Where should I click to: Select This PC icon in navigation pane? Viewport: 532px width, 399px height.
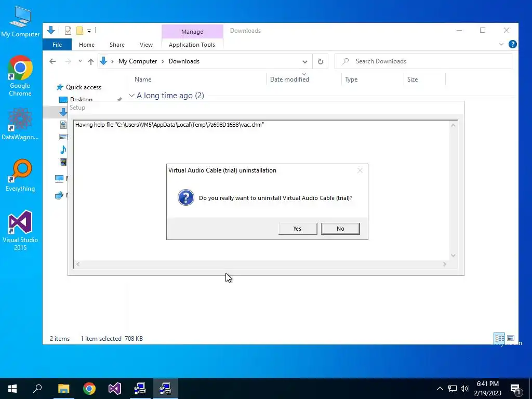point(59,179)
